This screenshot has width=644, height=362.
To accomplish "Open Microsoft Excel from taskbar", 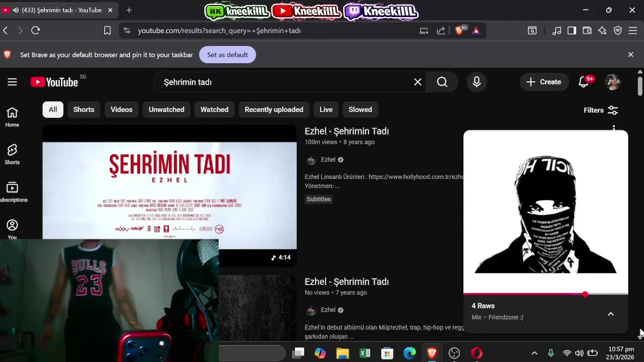I will tap(365, 353).
